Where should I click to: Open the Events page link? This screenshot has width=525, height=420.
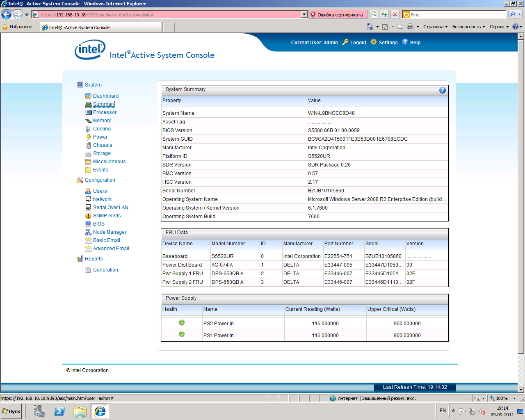pyautogui.click(x=100, y=170)
